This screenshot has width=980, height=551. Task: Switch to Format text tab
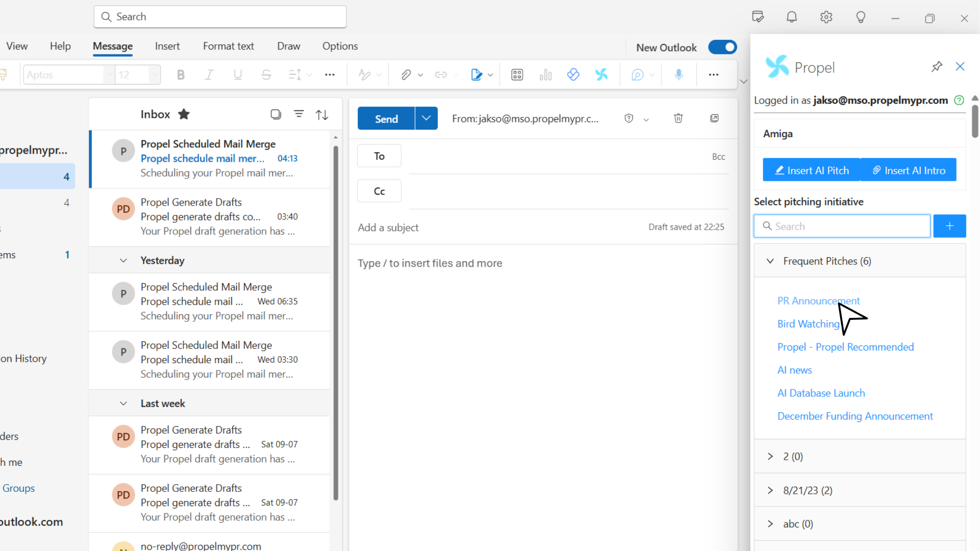pos(228,46)
